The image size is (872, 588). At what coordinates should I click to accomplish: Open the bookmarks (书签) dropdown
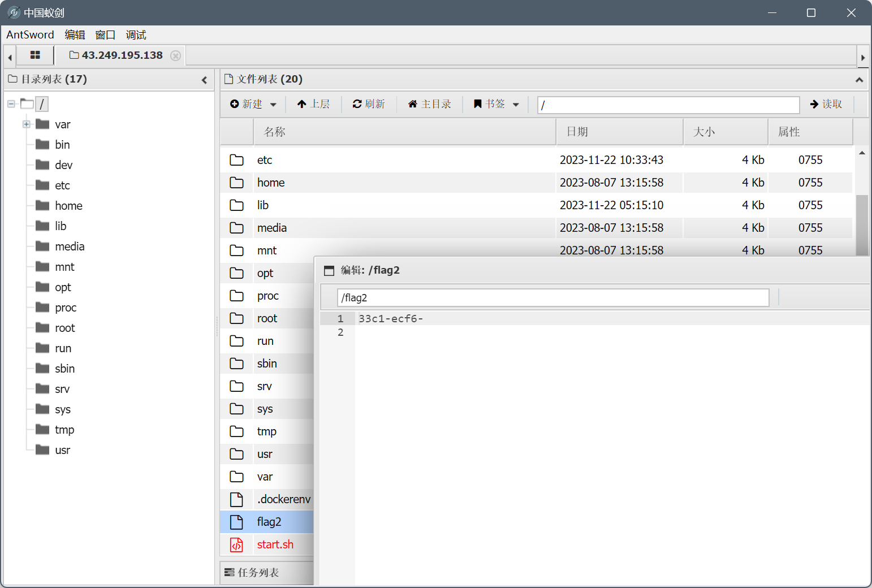pos(496,104)
